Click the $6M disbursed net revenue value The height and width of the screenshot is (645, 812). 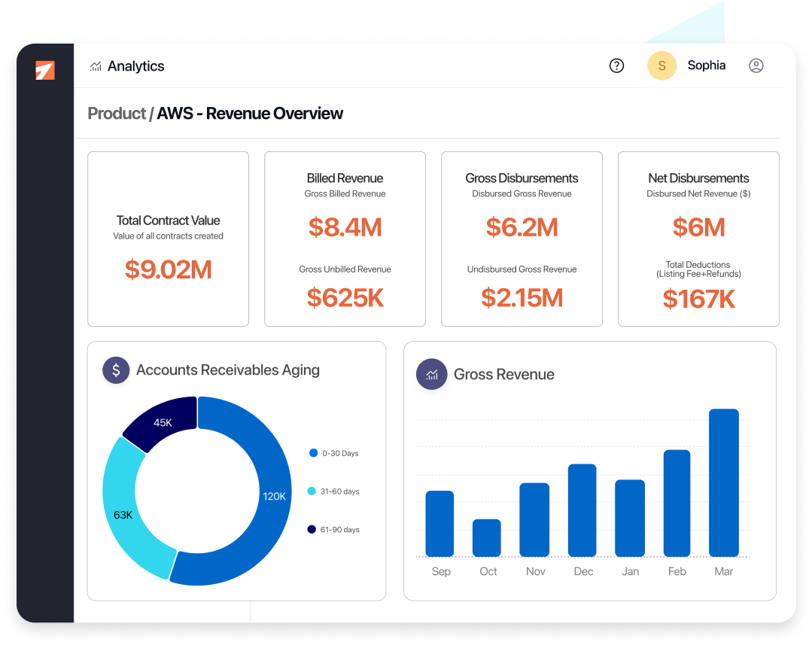[698, 227]
